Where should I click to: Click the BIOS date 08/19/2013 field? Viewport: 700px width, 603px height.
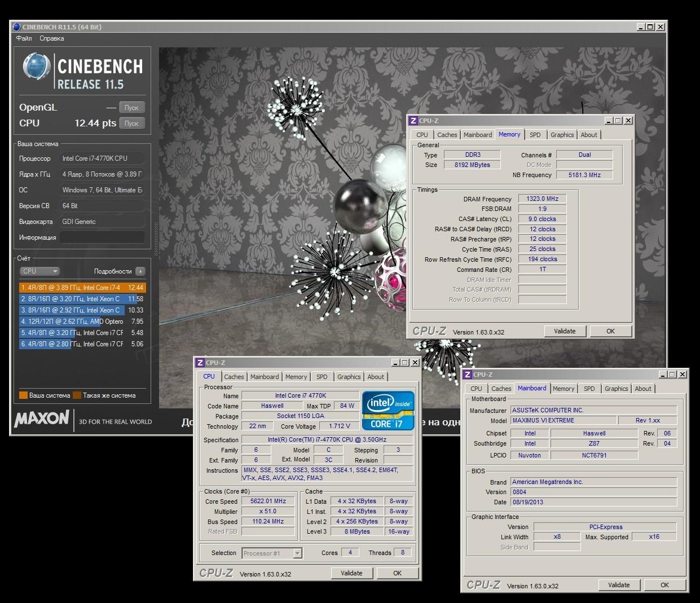coord(593,502)
